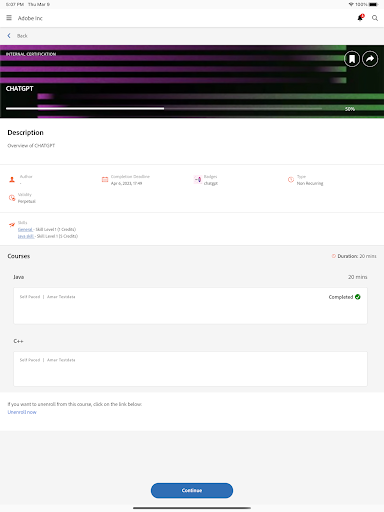Tap the Type clock icon
The image size is (384, 512).
[291, 180]
